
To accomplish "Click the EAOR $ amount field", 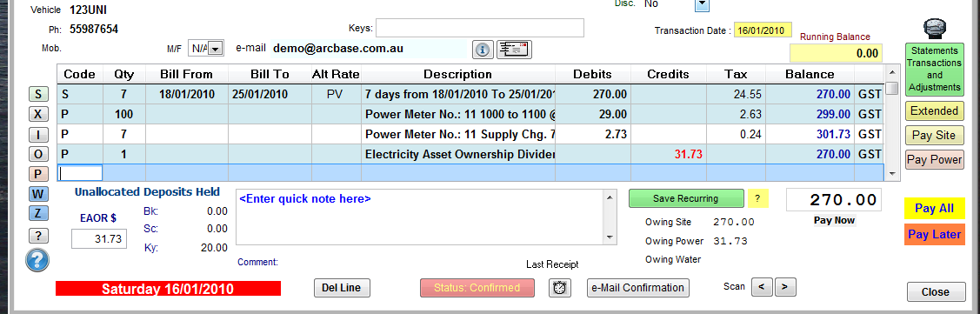I will tap(99, 239).
